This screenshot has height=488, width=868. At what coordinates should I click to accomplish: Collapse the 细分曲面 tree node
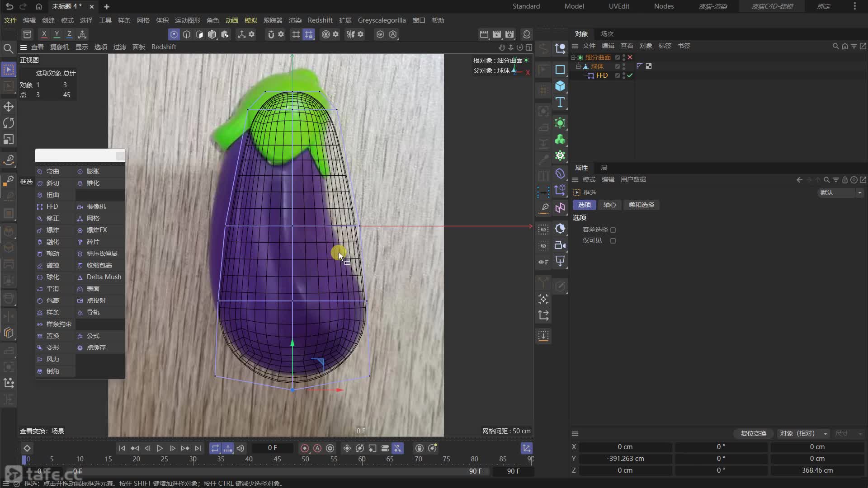(x=573, y=57)
